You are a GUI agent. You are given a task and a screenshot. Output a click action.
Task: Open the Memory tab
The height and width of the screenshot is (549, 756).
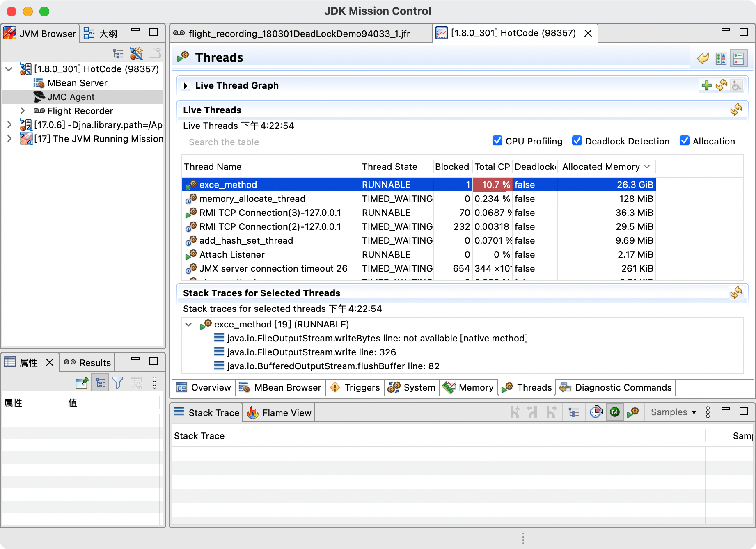468,387
